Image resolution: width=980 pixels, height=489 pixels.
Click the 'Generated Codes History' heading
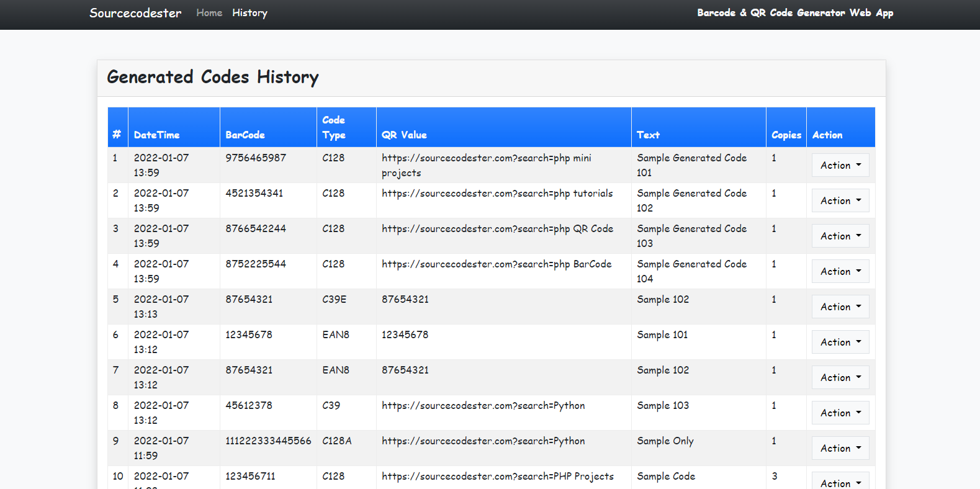click(x=213, y=78)
